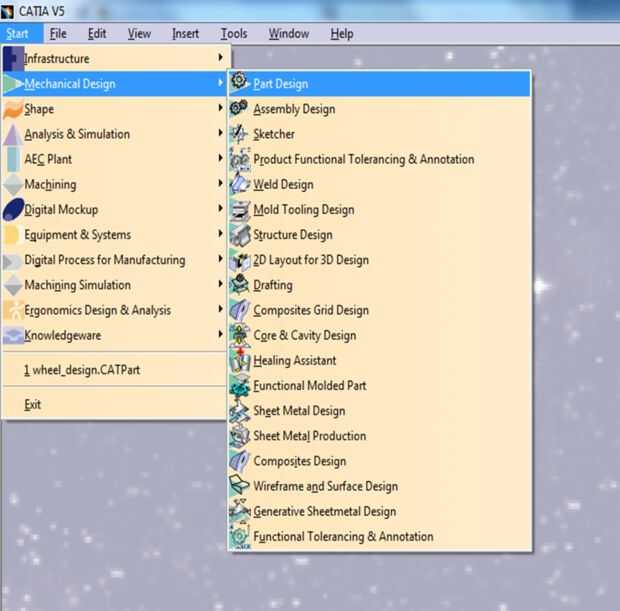Screen dimensions: 620x611
Task: Click the Sheet Metal Production icon
Action: tap(239, 436)
